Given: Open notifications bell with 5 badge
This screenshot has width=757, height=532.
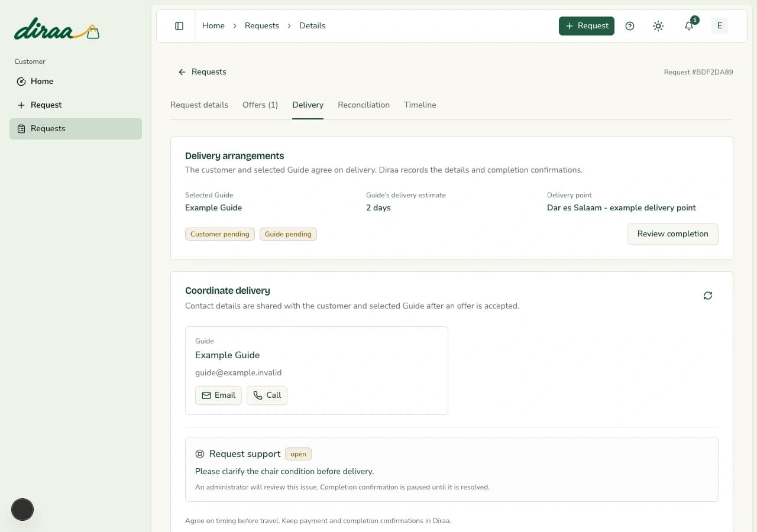Looking at the screenshot, I should coord(689,26).
